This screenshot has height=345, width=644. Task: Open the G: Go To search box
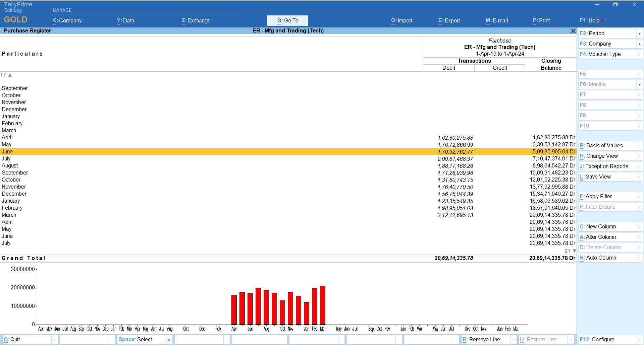pos(287,20)
